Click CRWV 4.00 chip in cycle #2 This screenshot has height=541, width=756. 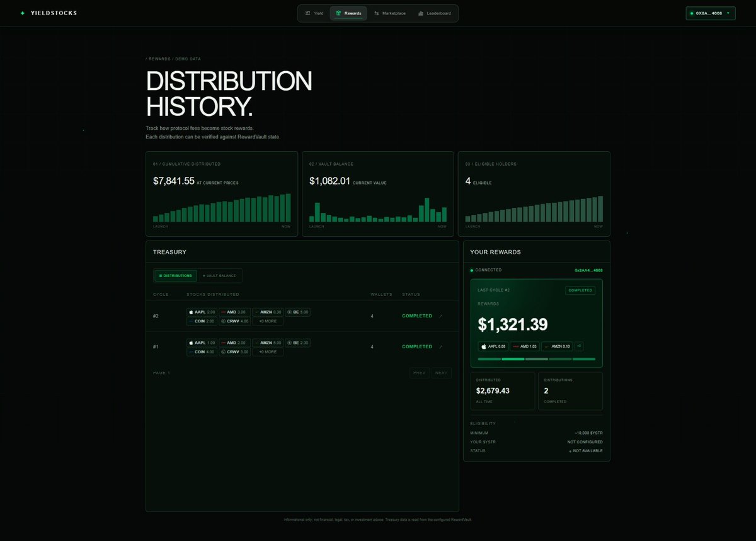point(234,321)
